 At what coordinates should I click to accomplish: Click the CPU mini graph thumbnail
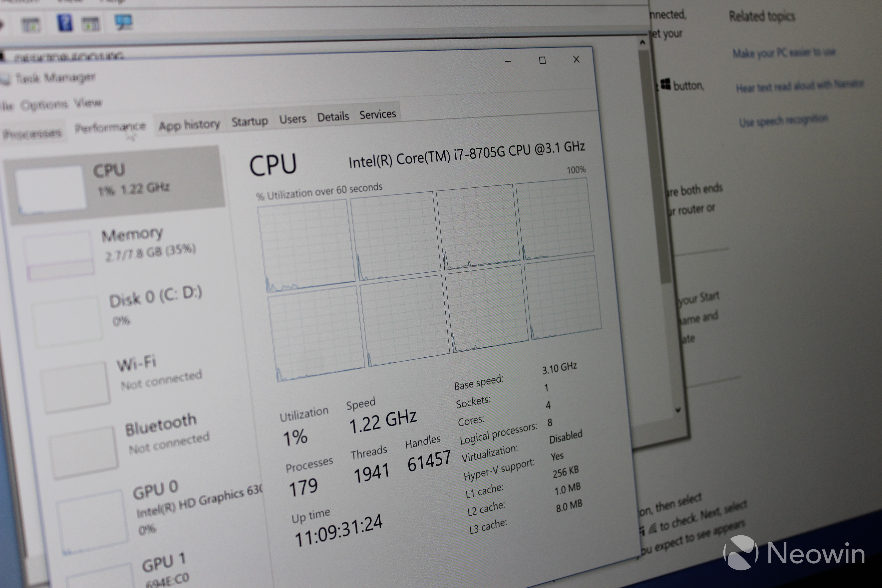pyautogui.click(x=51, y=189)
